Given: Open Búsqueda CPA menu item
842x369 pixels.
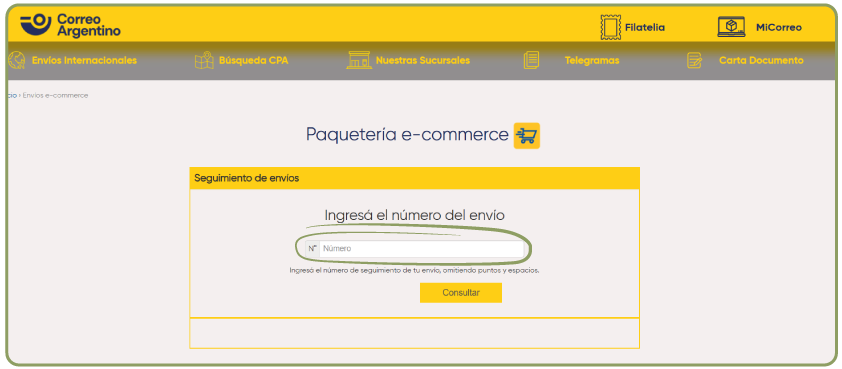Looking at the screenshot, I should coord(253,60).
